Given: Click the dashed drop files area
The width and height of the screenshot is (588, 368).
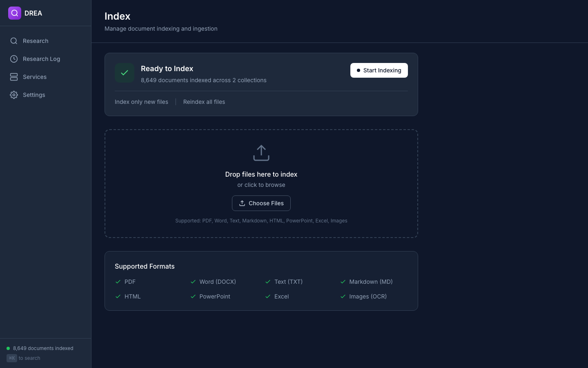Looking at the screenshot, I should (x=261, y=184).
